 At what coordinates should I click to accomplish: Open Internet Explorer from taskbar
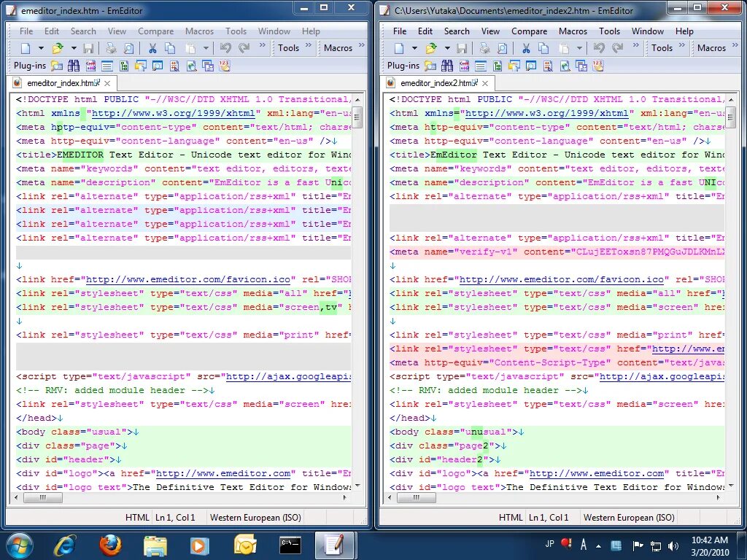pos(65,545)
